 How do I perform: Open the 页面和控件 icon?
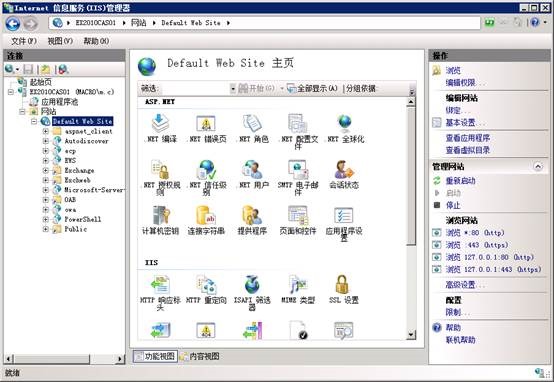pos(298,221)
